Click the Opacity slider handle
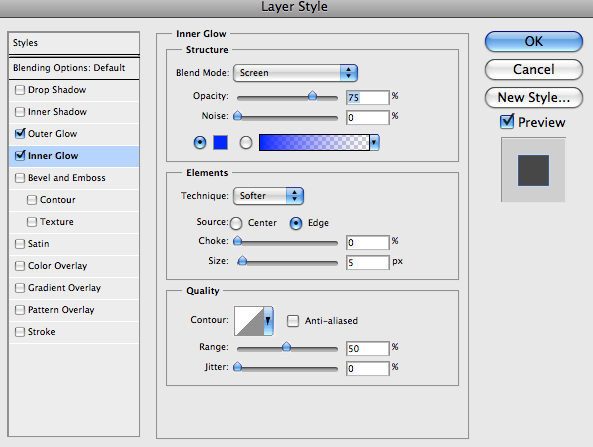The width and height of the screenshot is (593, 447). point(312,96)
